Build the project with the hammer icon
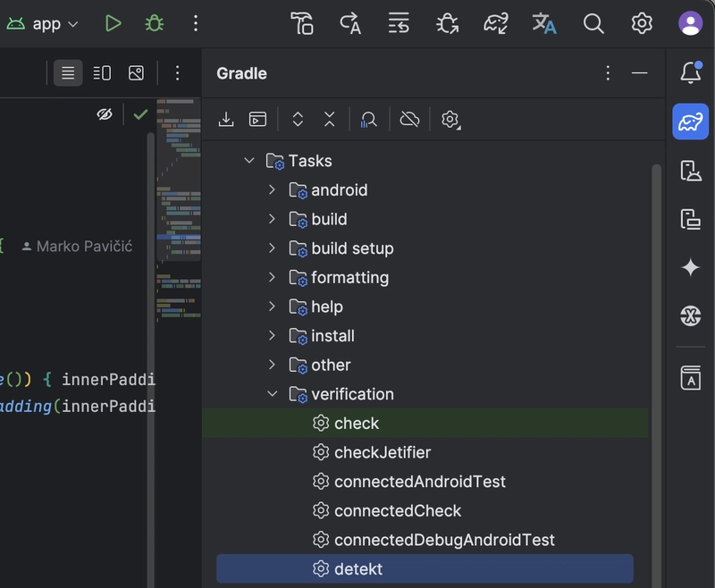 pyautogui.click(x=302, y=23)
